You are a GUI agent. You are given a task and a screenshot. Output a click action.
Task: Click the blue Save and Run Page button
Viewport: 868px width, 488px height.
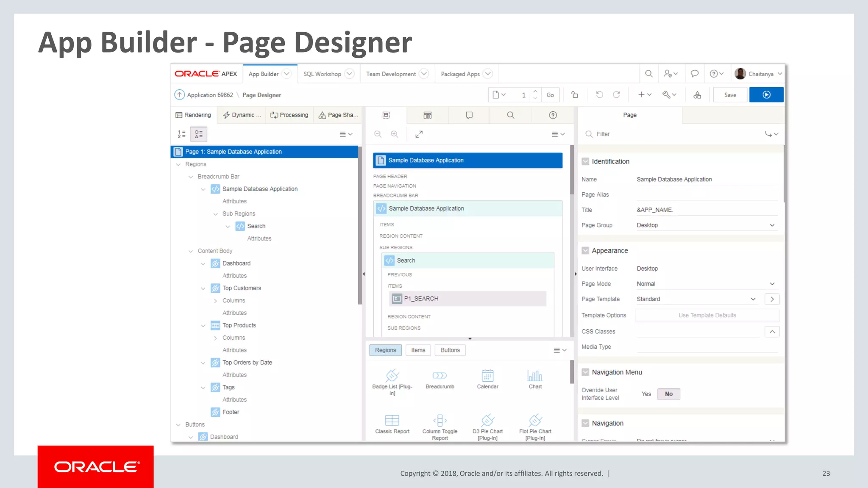(x=766, y=95)
